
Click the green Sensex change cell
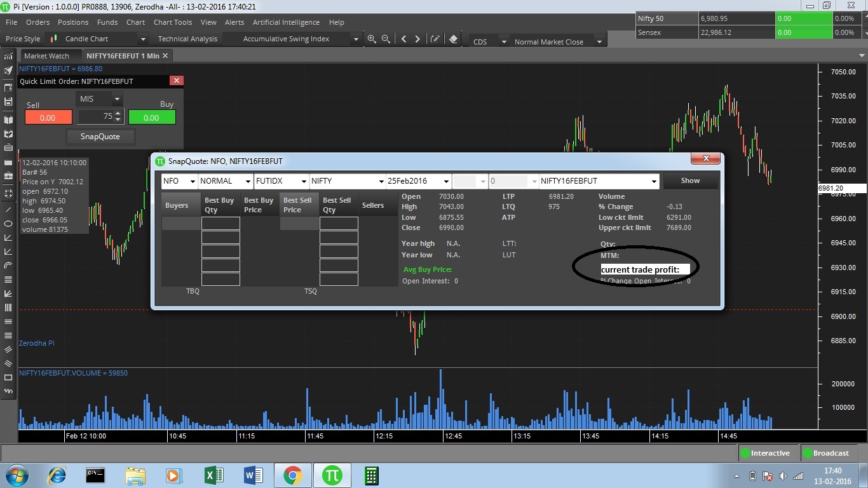click(804, 32)
